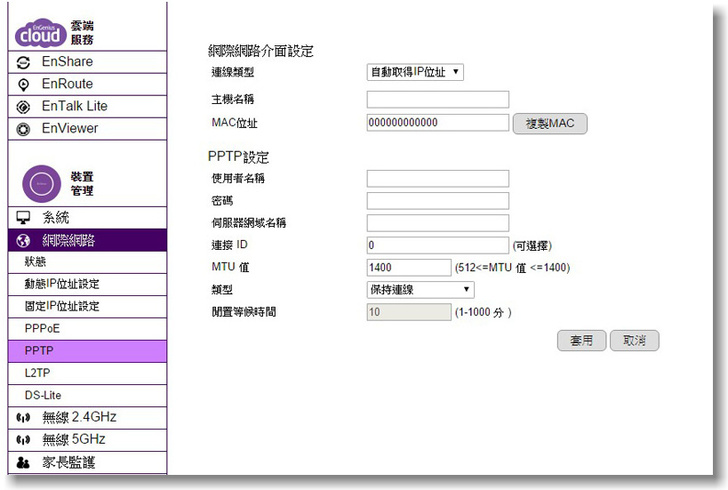
Task: Select the DS-Lite submenu item
Action: tap(87, 395)
